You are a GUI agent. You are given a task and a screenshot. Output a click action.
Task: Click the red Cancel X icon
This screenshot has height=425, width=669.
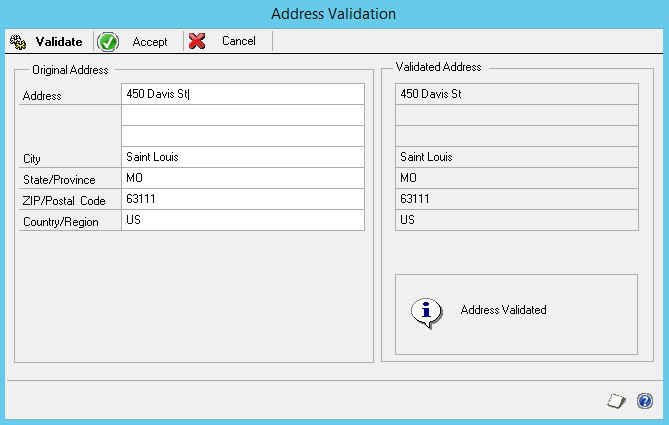click(x=197, y=41)
